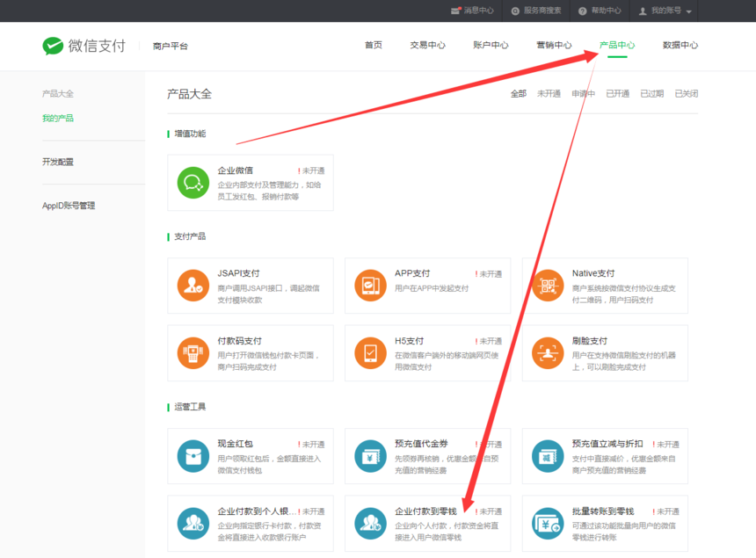The height and width of the screenshot is (558, 756).
Task: Show 已开通 products filter
Action: 617,94
